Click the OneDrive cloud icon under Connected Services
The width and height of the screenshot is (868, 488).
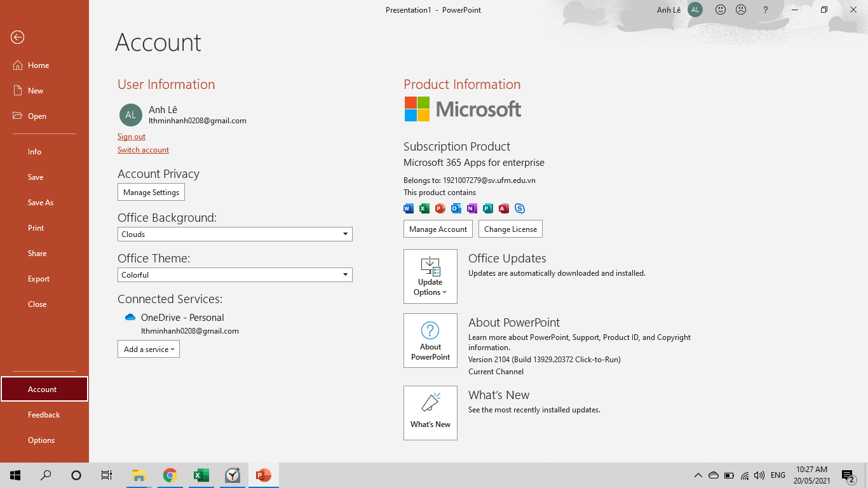click(x=130, y=318)
